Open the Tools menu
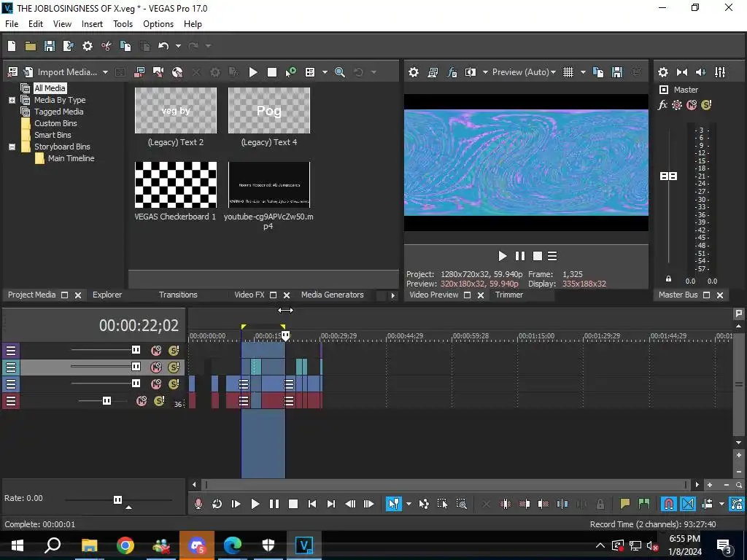This screenshot has width=747, height=560. [x=123, y=24]
